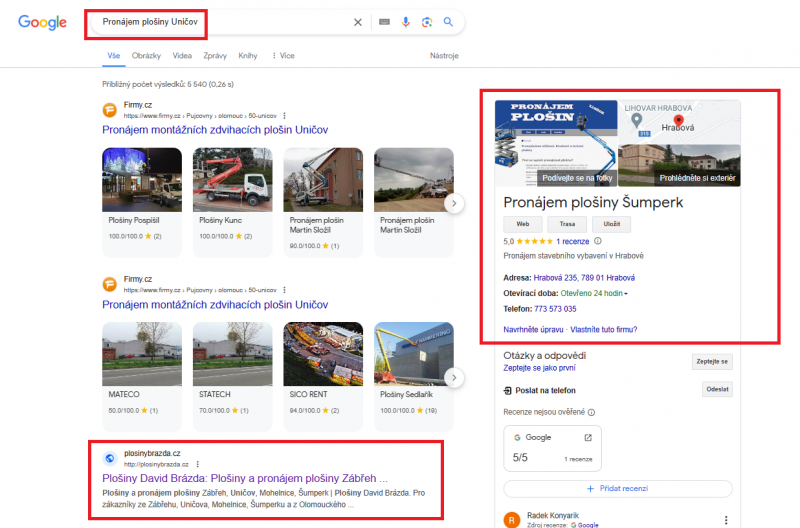This screenshot has width=800, height=528.
Task: Open the Google 5/5 review source card
Action: click(553, 448)
